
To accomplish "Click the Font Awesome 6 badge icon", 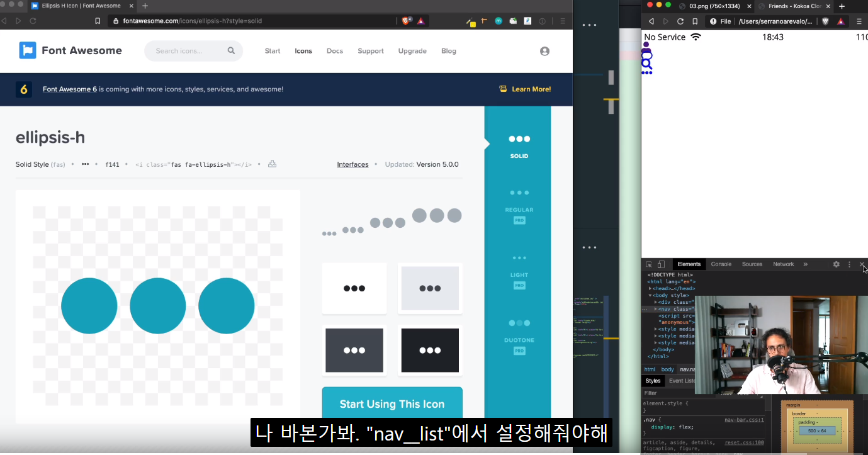I will [x=24, y=89].
